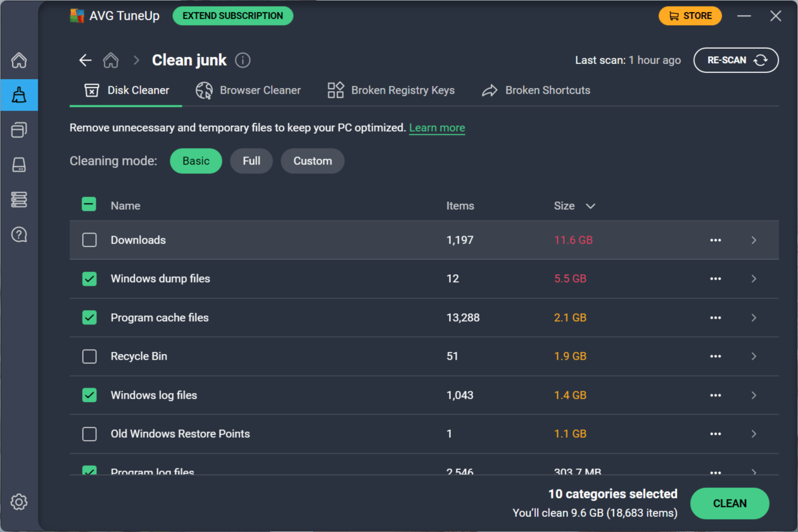798x532 pixels.
Task: Enable the Recycle Bin checkbox
Action: (89, 357)
